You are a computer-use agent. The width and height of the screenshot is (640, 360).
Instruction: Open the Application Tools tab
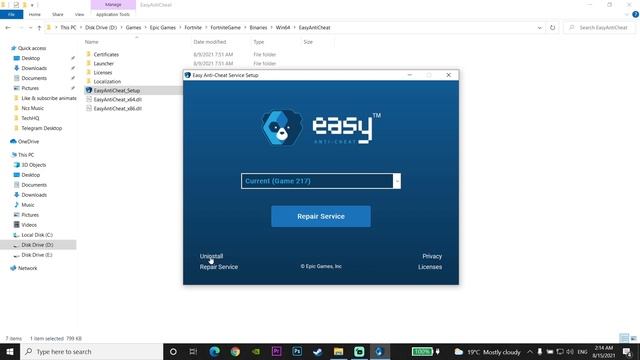tap(113, 14)
